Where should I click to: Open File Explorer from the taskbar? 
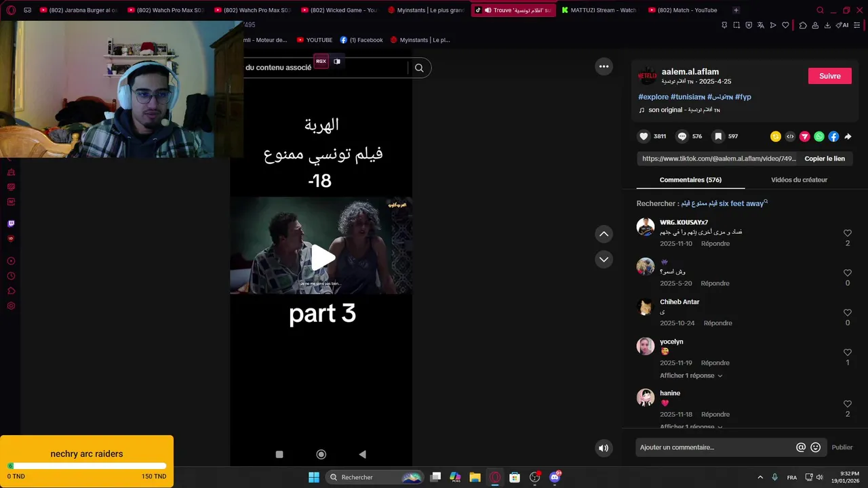coord(475,477)
